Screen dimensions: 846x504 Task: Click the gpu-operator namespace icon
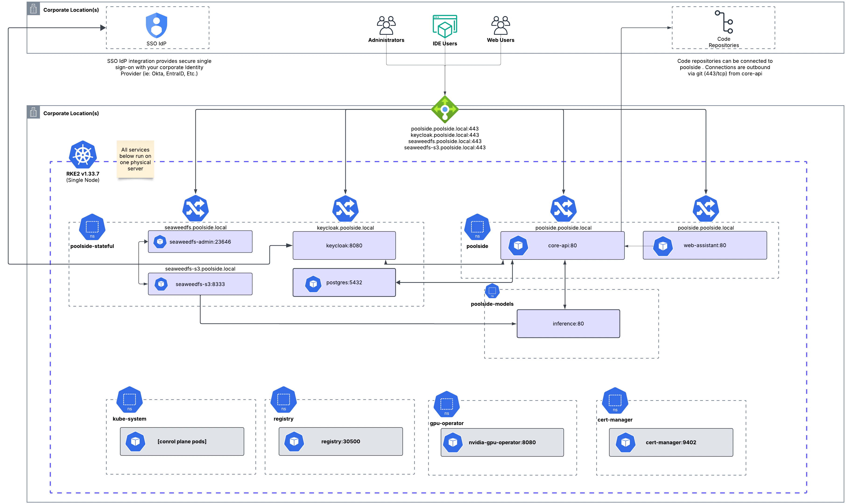(446, 405)
